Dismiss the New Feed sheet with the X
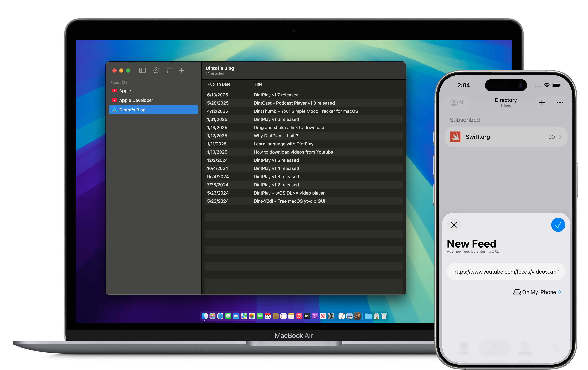588x370 pixels. pos(454,225)
